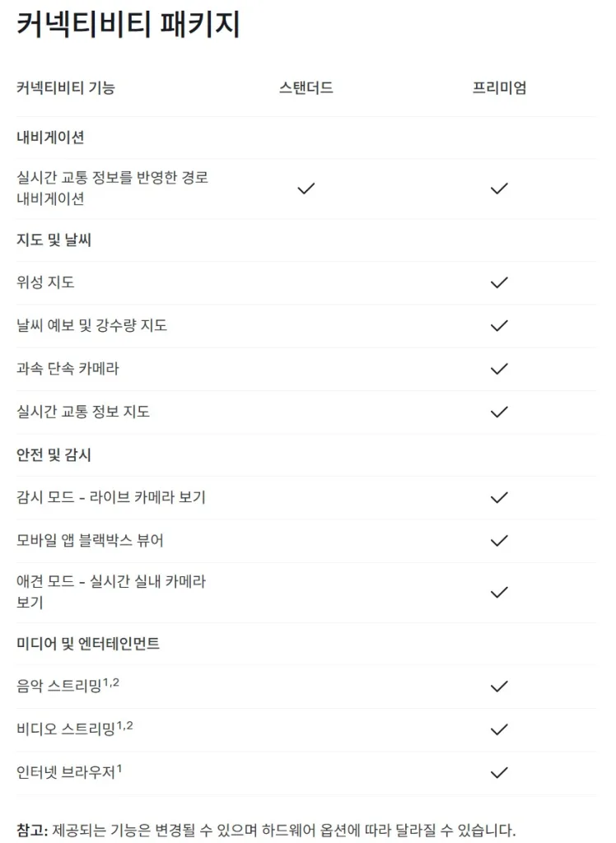Select the 프리미엄 column header
This screenshot has width=616, height=843.
pos(499,88)
